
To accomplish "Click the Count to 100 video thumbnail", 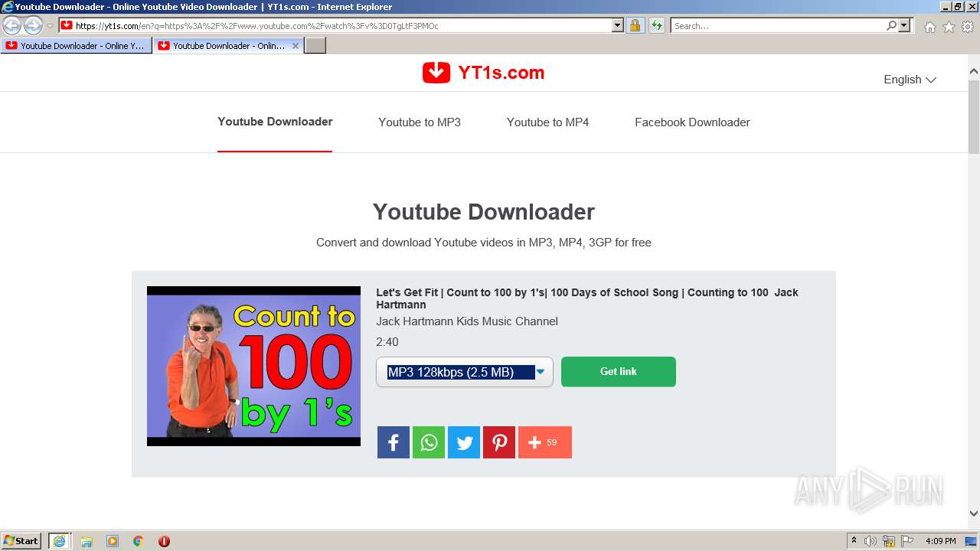I will click(x=253, y=366).
